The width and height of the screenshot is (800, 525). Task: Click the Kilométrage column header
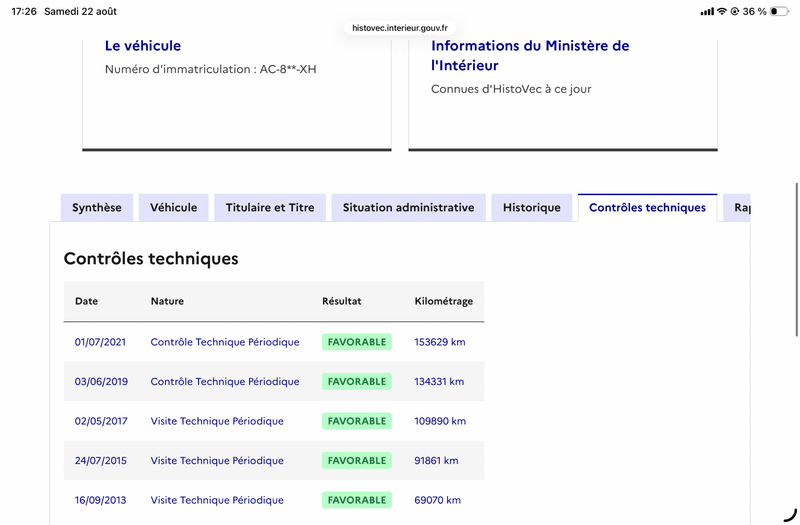[444, 301]
